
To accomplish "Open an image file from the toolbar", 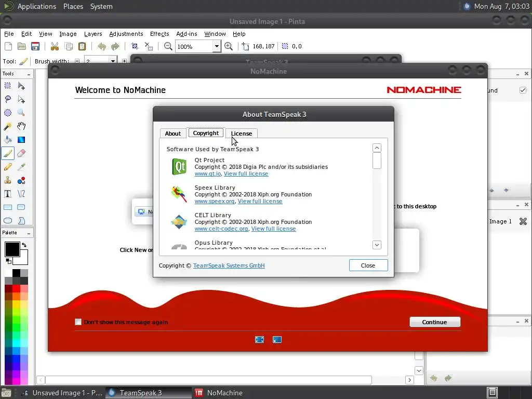I will pos(22,46).
